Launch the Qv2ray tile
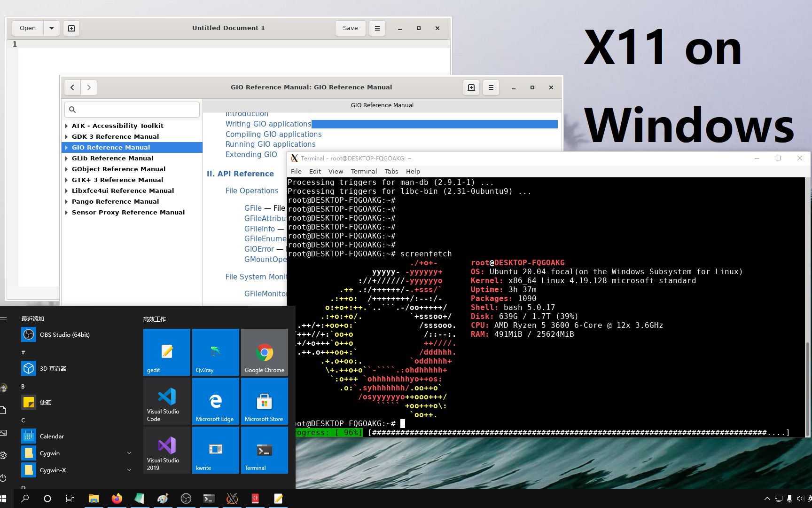The image size is (812, 508). click(216, 352)
